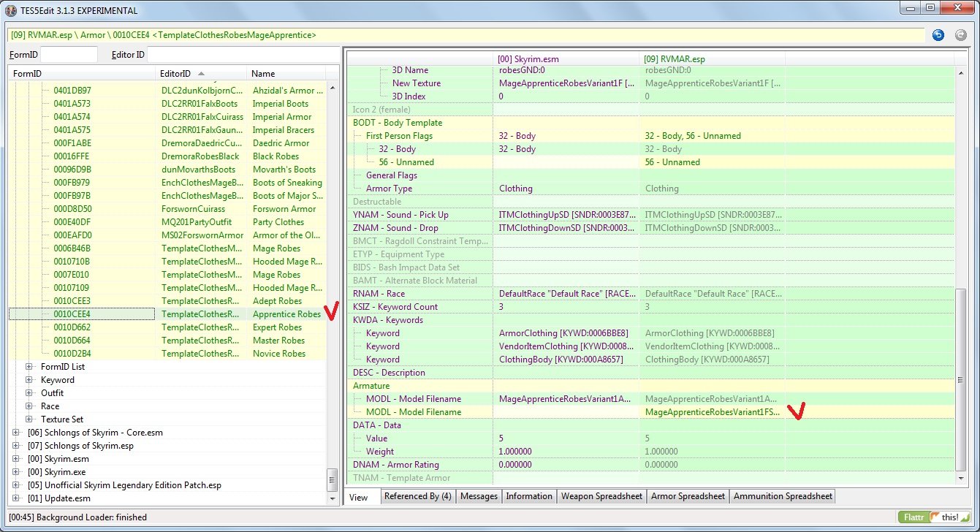980x532 pixels.
Task: Select the First Person Flags row
Action: click(x=650, y=136)
